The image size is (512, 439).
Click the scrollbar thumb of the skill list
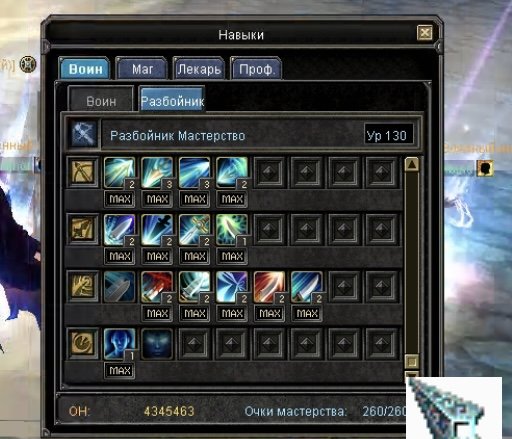click(412, 361)
